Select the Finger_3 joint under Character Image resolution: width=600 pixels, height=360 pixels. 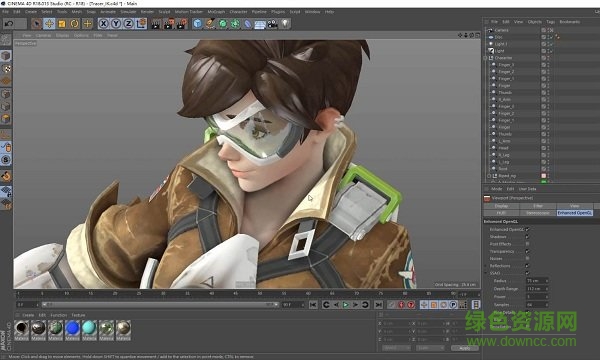(506, 65)
